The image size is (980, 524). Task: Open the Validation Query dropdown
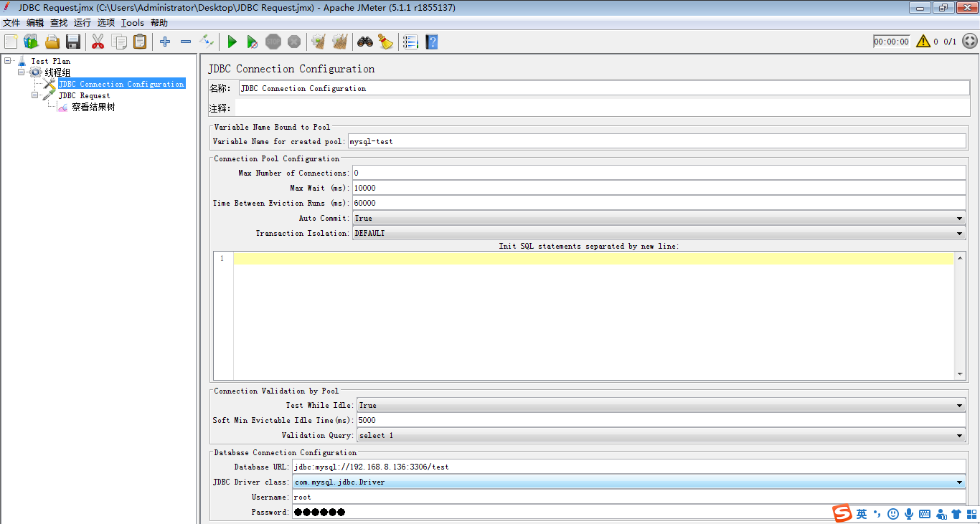coord(661,435)
